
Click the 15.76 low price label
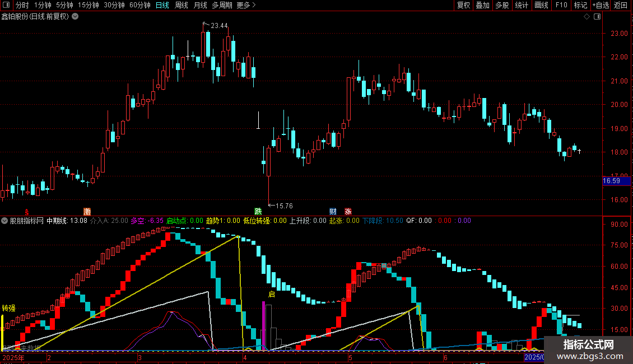(284, 206)
